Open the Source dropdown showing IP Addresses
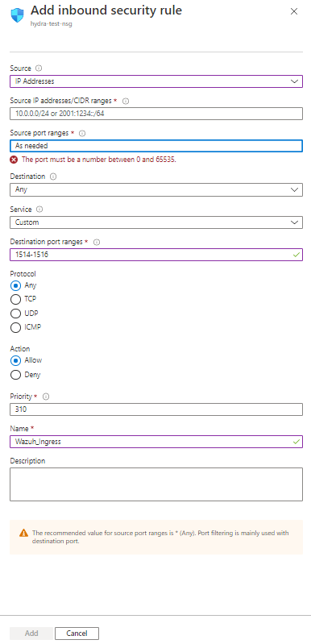The image size is (311, 644). point(156,81)
